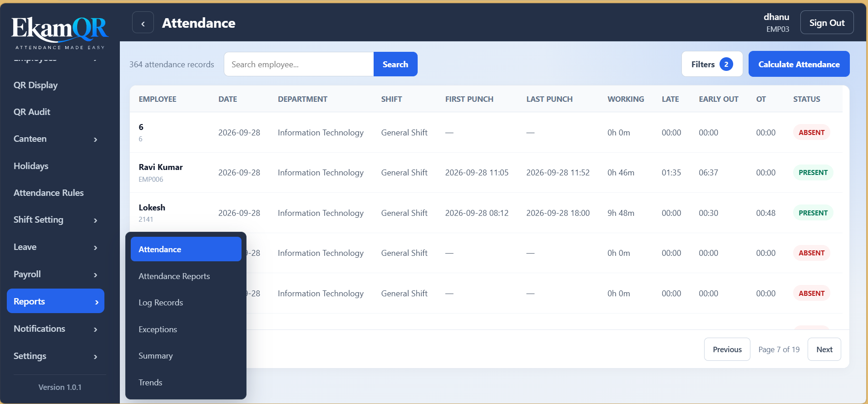The image size is (868, 404).
Task: Click Calculate Attendance button
Action: click(x=799, y=64)
